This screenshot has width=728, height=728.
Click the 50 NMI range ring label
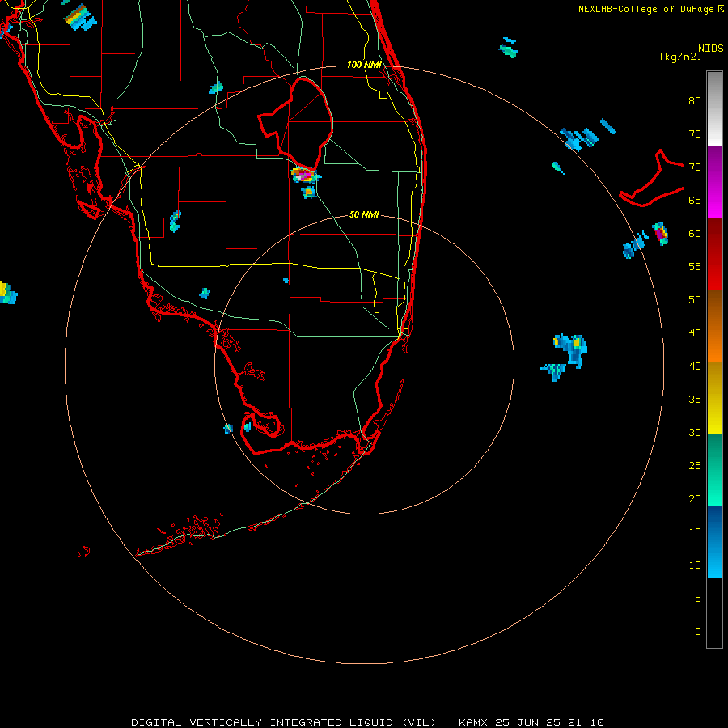pos(365,214)
